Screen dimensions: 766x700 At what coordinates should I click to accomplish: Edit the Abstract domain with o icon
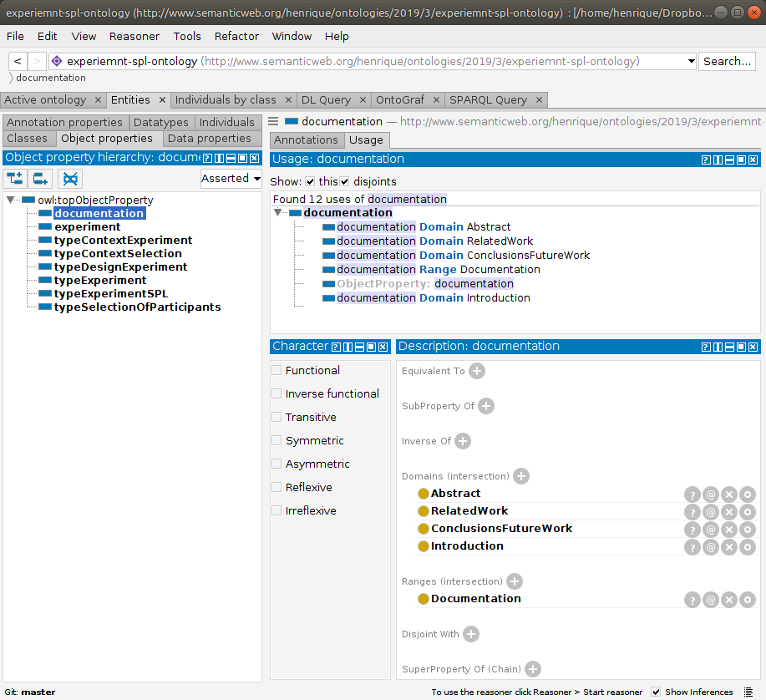(x=748, y=495)
